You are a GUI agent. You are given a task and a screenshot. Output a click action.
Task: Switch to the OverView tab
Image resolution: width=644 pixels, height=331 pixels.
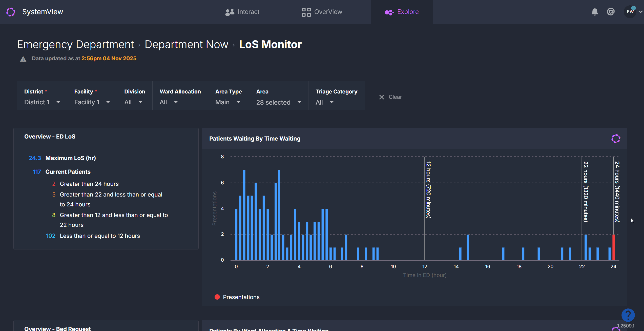[322, 12]
